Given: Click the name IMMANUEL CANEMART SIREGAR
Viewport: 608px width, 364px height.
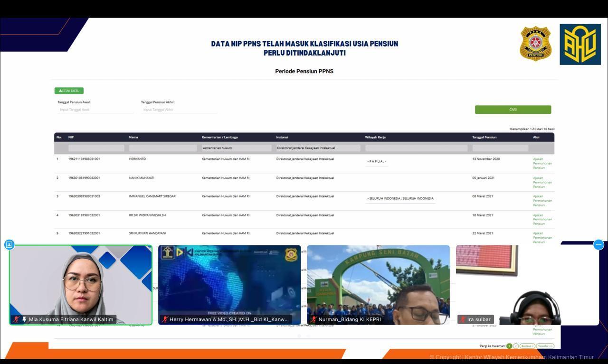Looking at the screenshot, I should [152, 196].
